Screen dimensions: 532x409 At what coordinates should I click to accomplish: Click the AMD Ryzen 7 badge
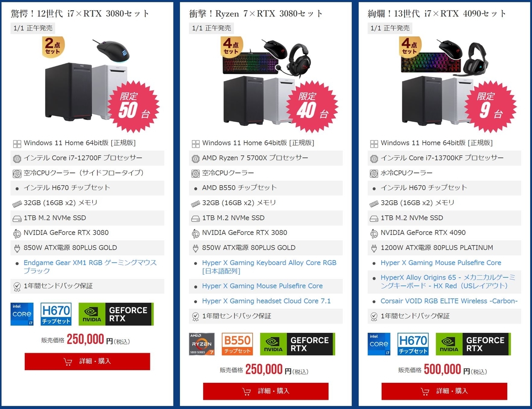click(202, 344)
